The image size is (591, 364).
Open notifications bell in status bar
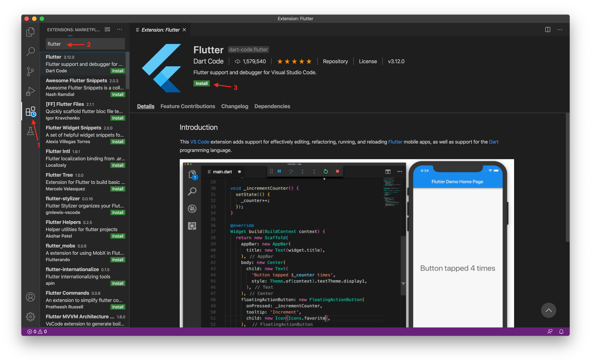click(x=561, y=331)
